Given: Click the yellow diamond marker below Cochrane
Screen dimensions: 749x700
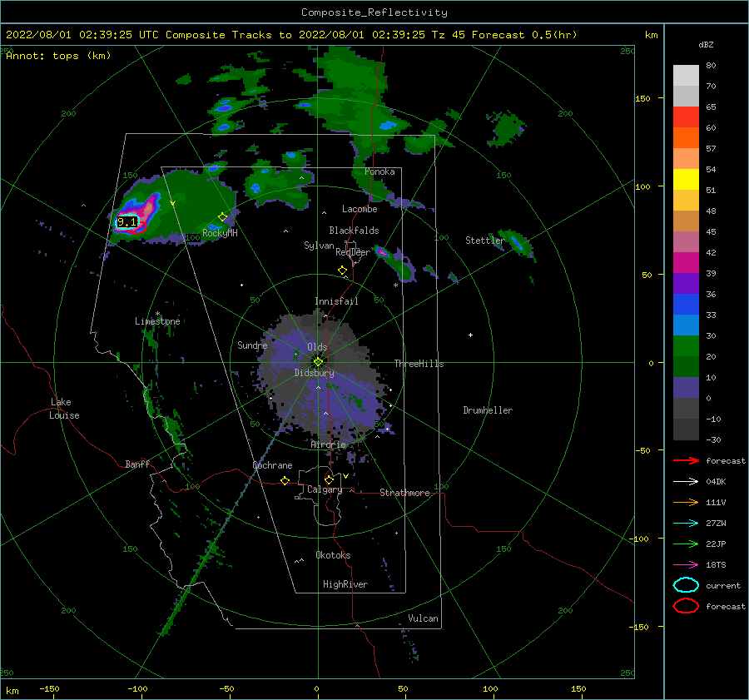Looking at the screenshot, I should [x=285, y=480].
